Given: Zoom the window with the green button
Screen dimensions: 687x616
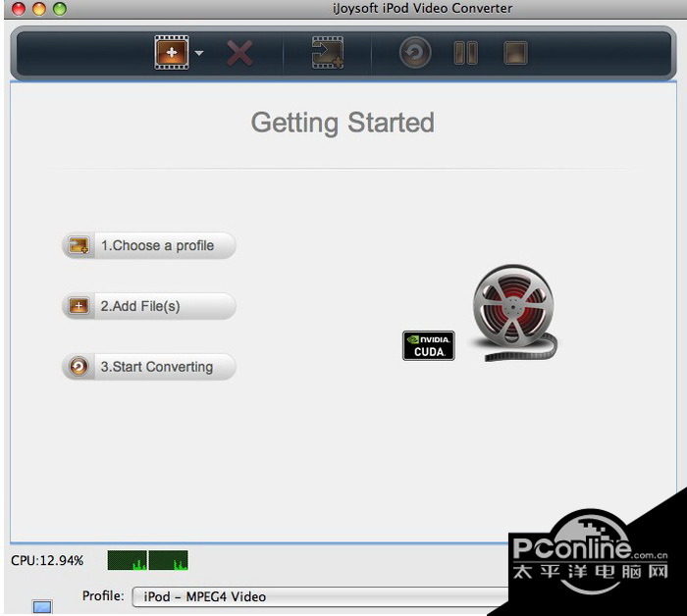Looking at the screenshot, I should click(60, 9).
